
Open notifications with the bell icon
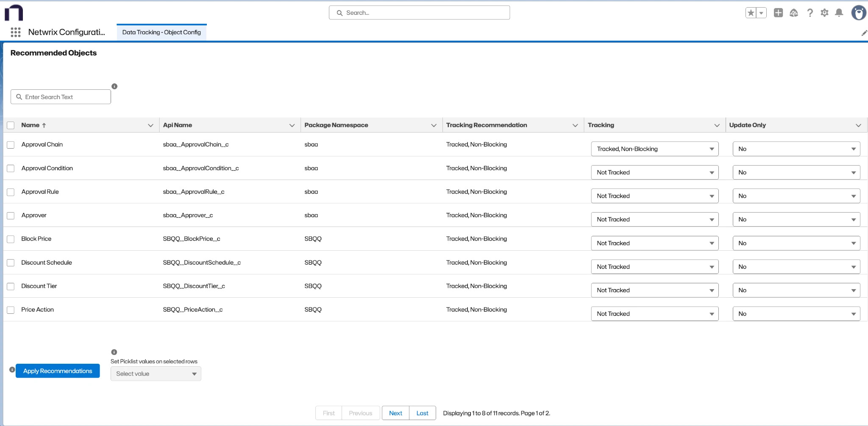[839, 13]
